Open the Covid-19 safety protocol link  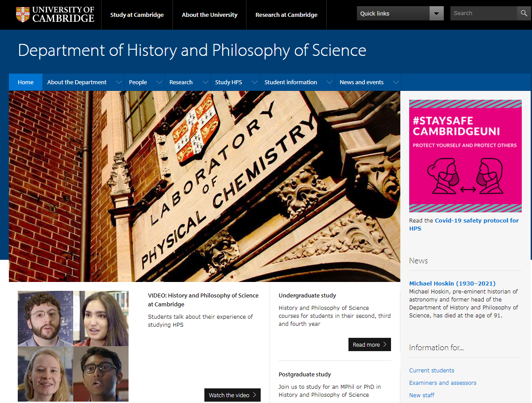(476, 221)
